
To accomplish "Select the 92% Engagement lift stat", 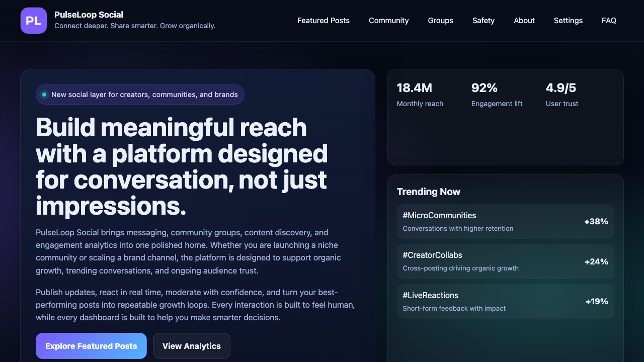I will pyautogui.click(x=497, y=95).
